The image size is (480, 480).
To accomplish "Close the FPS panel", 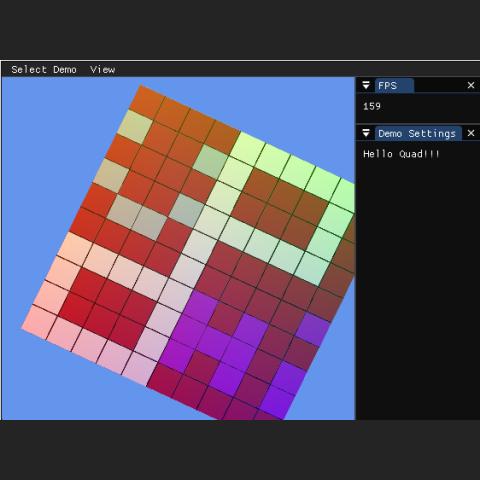I will (471, 85).
